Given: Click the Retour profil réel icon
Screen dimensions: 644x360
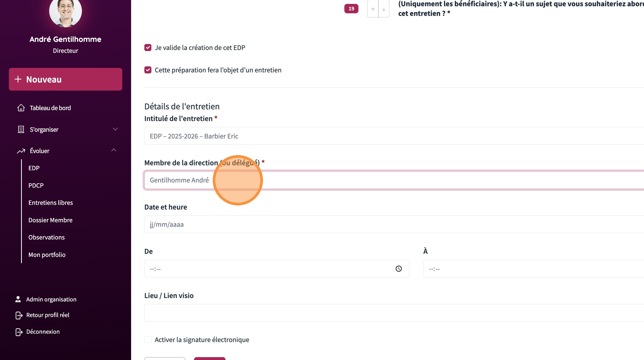Looking at the screenshot, I should tap(19, 315).
